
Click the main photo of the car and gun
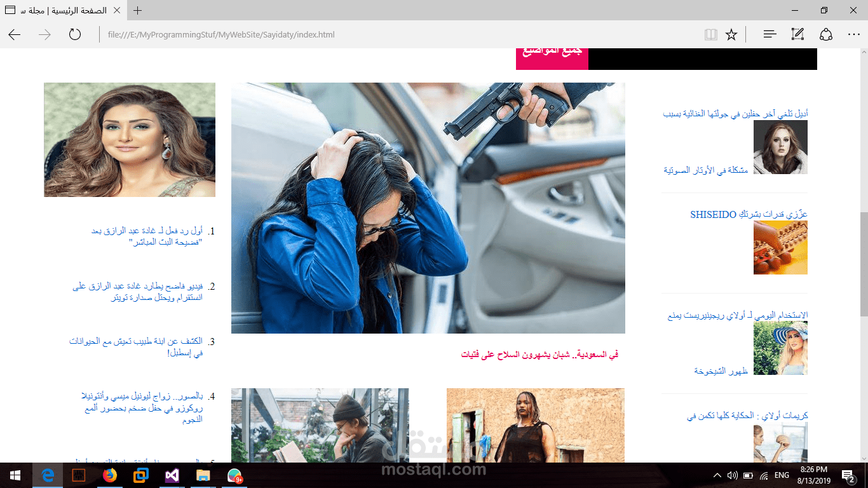pyautogui.click(x=428, y=208)
